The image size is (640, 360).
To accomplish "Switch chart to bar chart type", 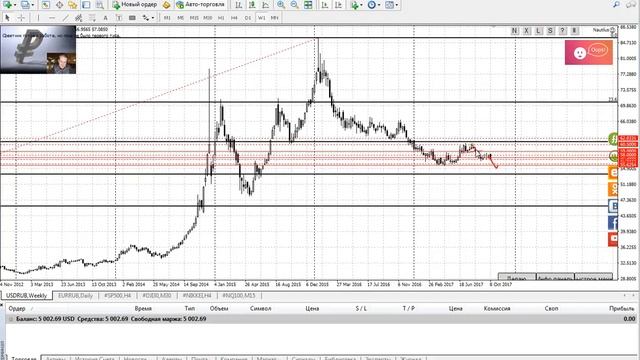I will click(239, 5).
